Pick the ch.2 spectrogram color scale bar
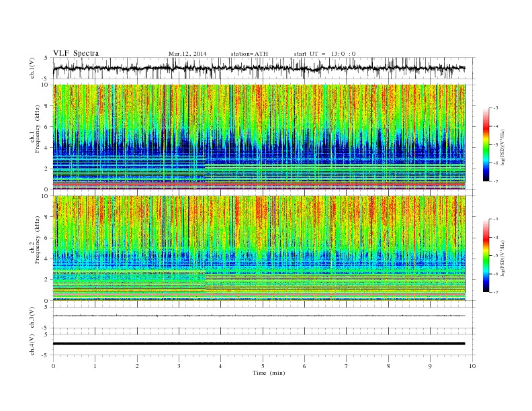 [x=486, y=256]
